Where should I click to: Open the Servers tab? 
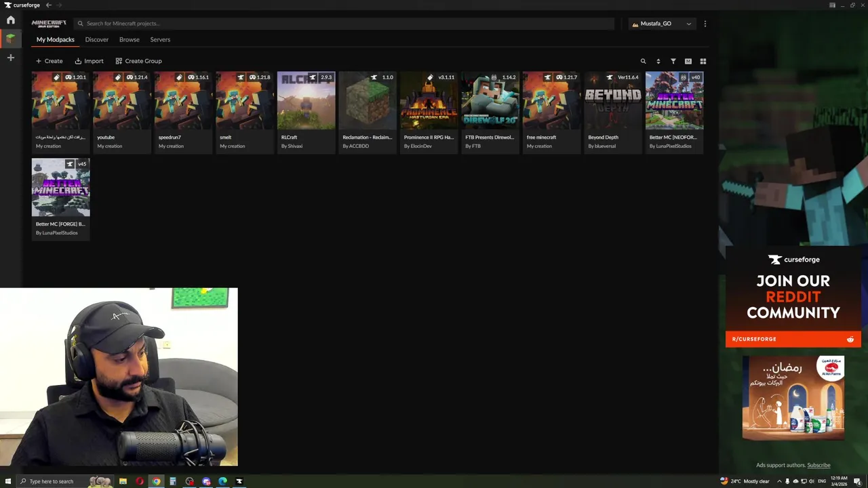pyautogui.click(x=160, y=39)
